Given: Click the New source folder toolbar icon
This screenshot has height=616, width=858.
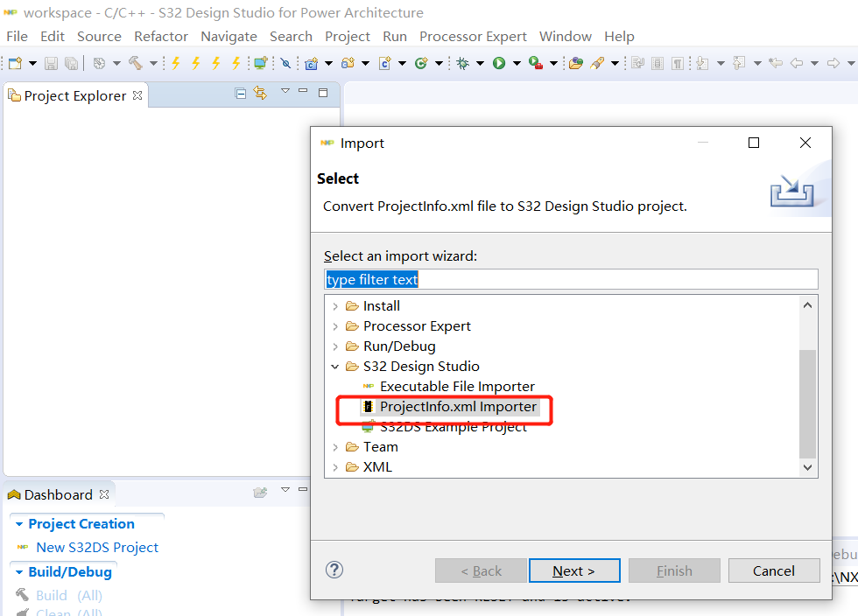Looking at the screenshot, I should tap(348, 64).
